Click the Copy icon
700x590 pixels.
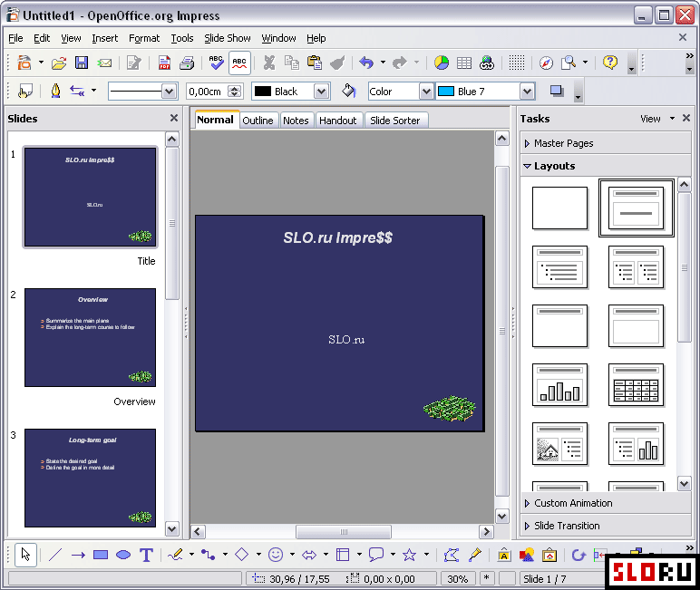click(x=292, y=63)
